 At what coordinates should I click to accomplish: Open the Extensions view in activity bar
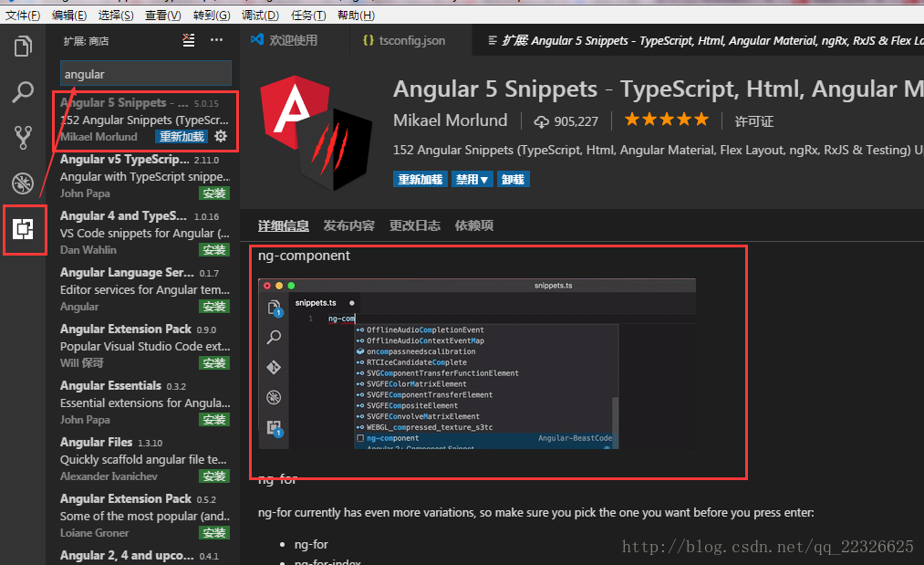tap(23, 229)
